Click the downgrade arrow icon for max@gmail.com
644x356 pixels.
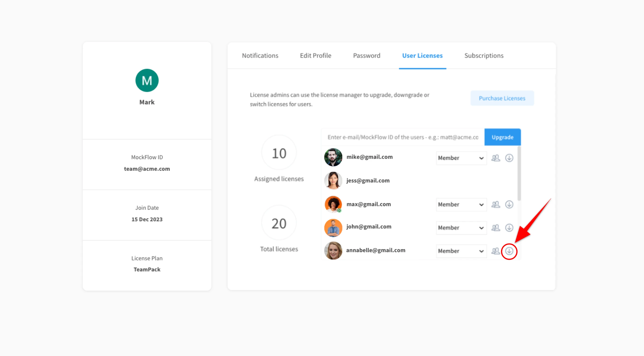(x=509, y=204)
